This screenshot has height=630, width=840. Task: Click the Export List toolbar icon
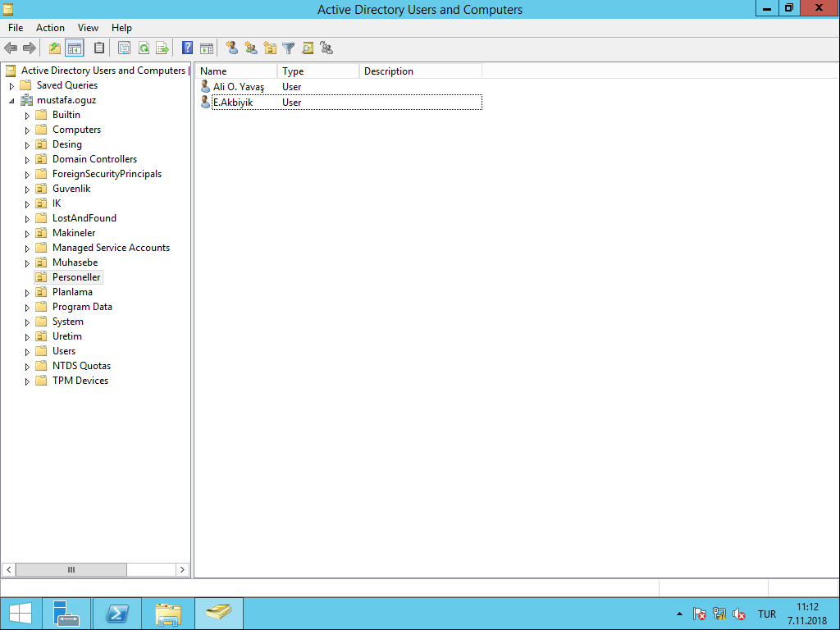(162, 48)
